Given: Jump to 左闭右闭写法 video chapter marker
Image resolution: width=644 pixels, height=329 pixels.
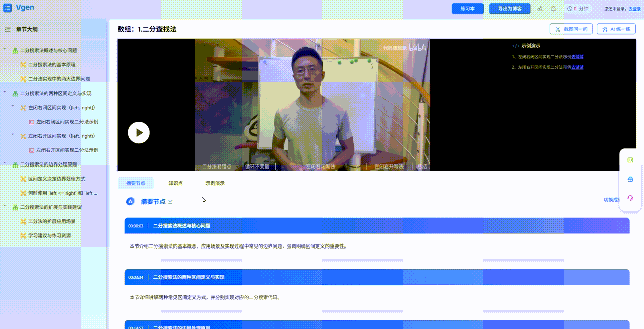Looking at the screenshot, I should (x=320, y=166).
